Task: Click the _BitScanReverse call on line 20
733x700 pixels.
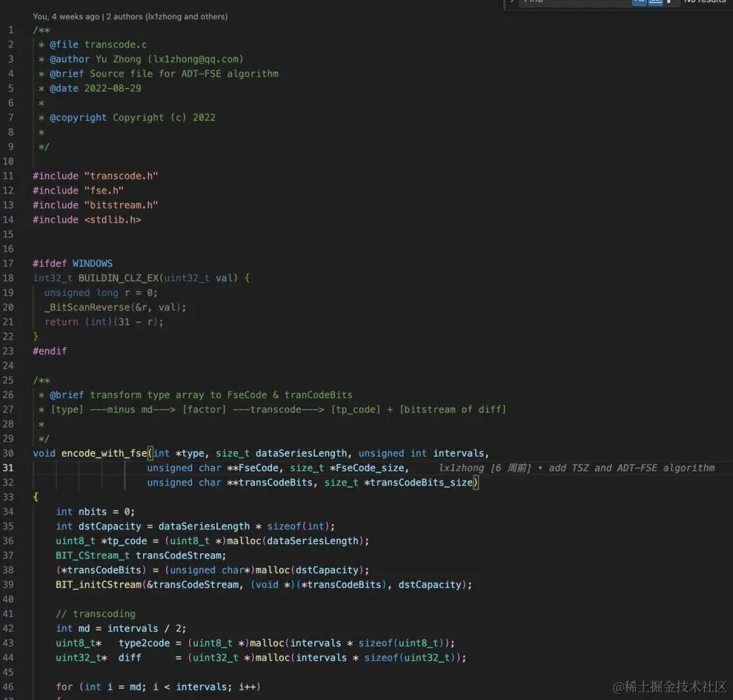Action: click(83, 307)
